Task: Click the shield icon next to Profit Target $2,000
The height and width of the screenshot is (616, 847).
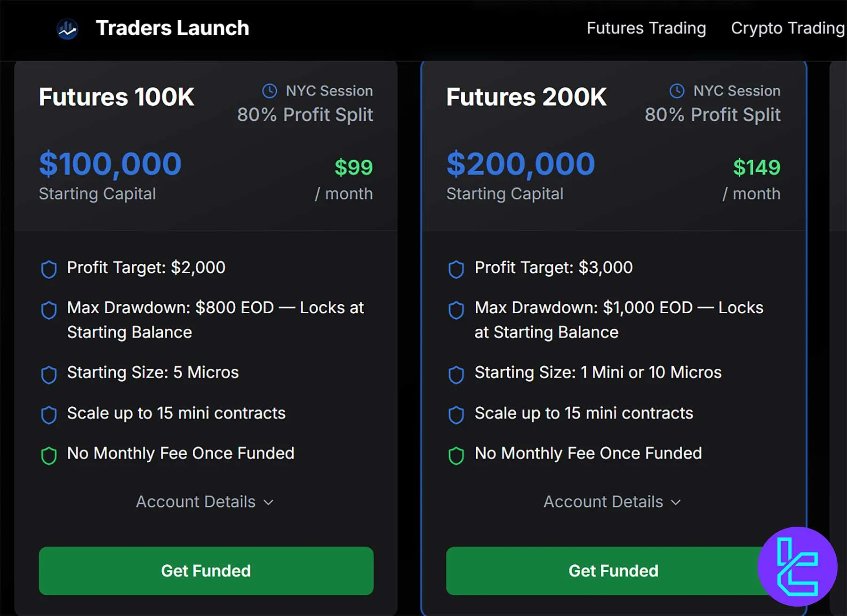Action: pos(48,269)
